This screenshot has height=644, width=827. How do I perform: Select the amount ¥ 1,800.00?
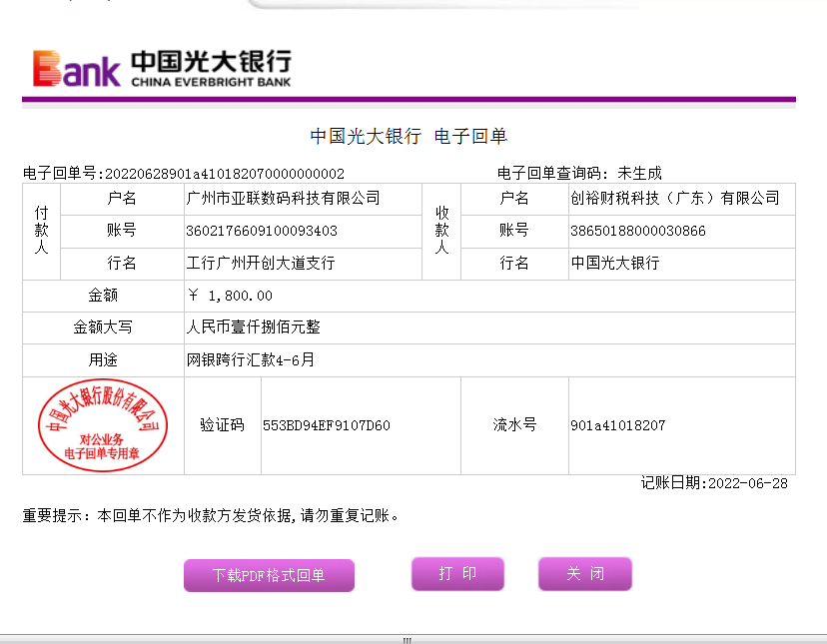(230, 296)
